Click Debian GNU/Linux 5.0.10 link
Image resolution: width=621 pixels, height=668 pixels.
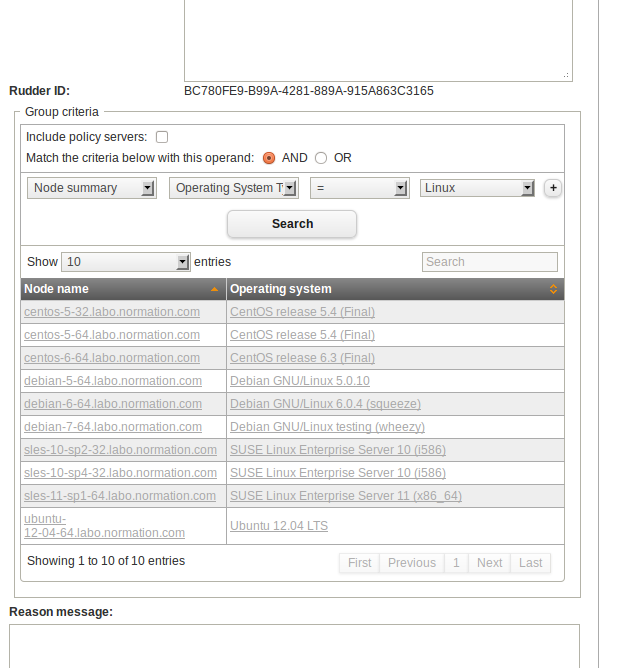click(x=300, y=381)
